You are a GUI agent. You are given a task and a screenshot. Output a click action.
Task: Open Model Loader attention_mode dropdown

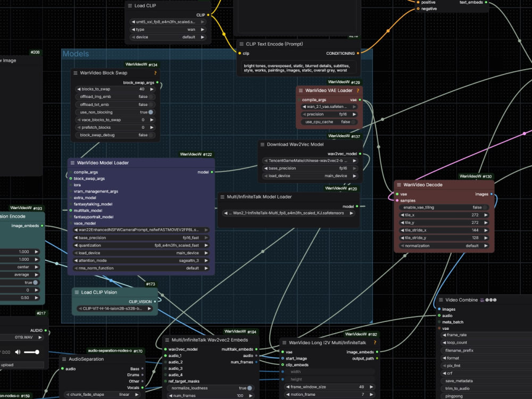(141, 261)
